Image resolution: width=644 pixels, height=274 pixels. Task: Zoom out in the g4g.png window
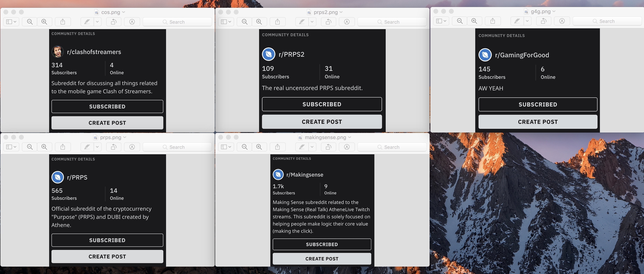pyautogui.click(x=460, y=21)
